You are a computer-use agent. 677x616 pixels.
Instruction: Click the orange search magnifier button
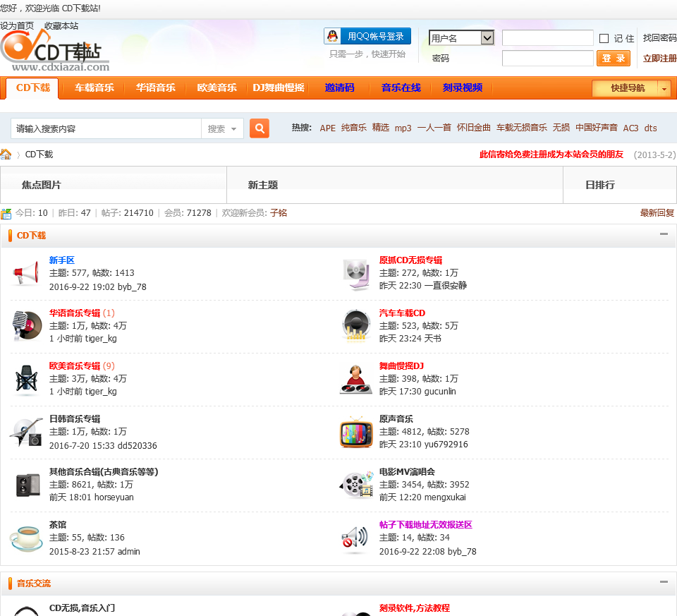pos(259,128)
